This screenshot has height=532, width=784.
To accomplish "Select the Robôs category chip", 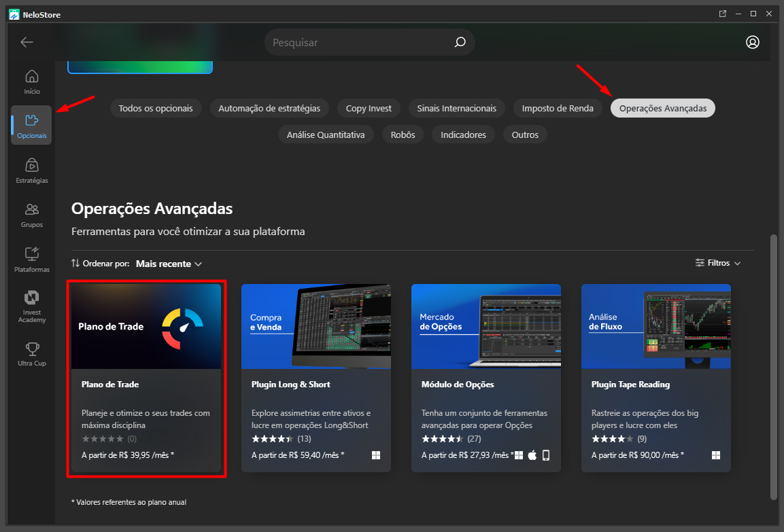I will (x=403, y=135).
